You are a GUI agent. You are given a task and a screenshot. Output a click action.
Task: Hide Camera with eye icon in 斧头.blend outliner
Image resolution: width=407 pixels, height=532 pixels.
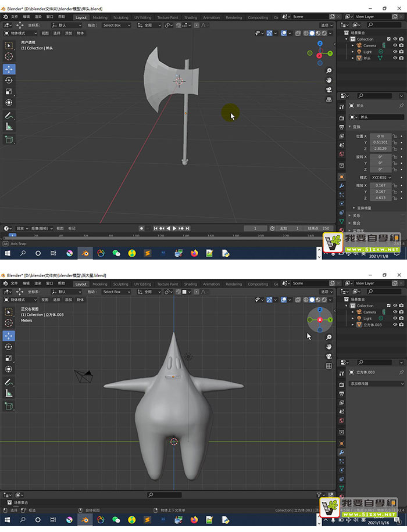[x=395, y=45]
